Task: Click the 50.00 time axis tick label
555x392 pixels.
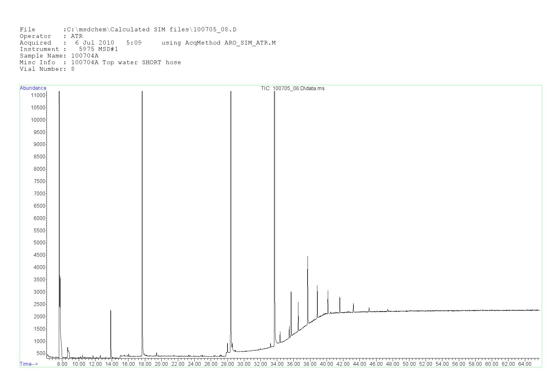Action: point(409,364)
